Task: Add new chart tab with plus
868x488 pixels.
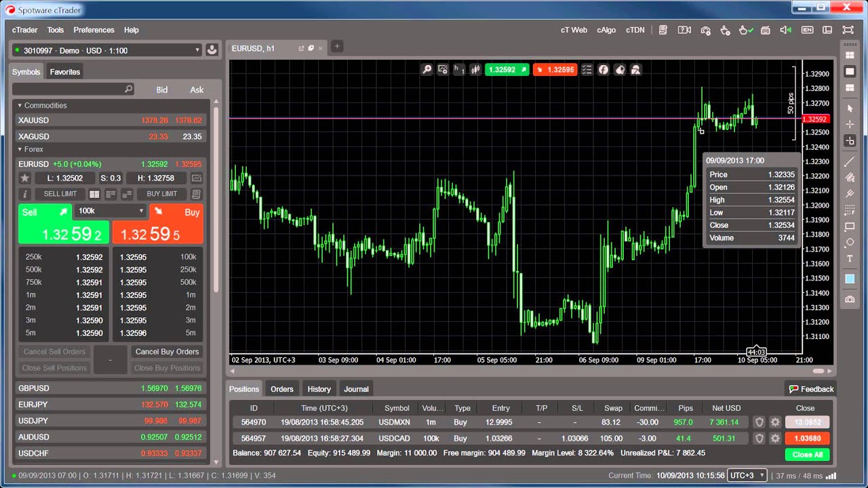Action: click(337, 46)
